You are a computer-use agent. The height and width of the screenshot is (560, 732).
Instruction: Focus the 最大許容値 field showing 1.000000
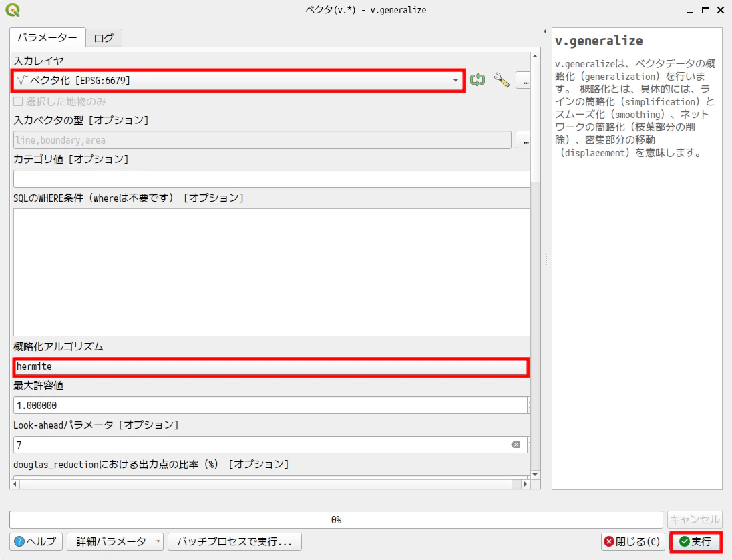pos(270,406)
